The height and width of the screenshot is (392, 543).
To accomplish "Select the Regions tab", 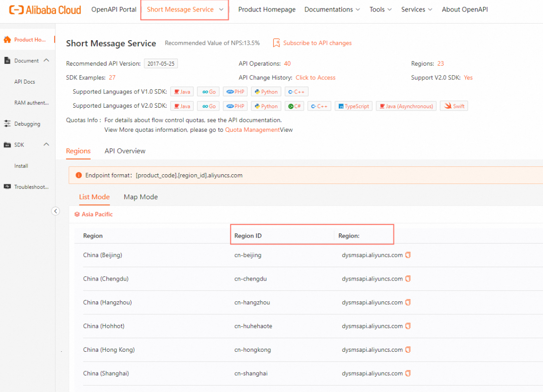I will pos(78,151).
